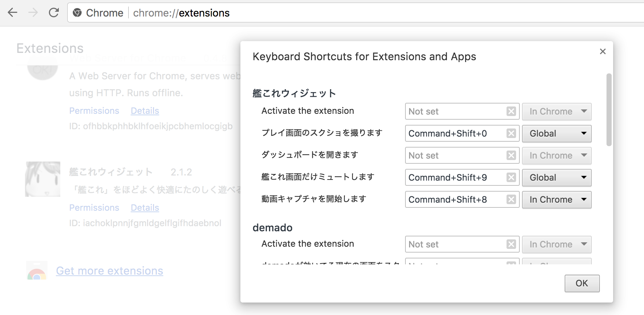Clear the demado 'Activate the extension' shortcut
This screenshot has height=315, width=644.
(511, 244)
